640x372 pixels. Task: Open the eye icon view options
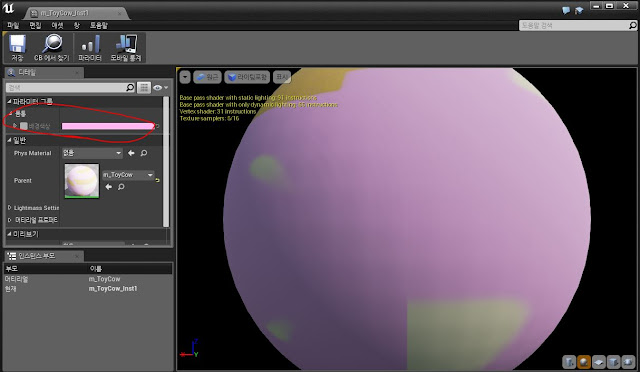[160, 87]
